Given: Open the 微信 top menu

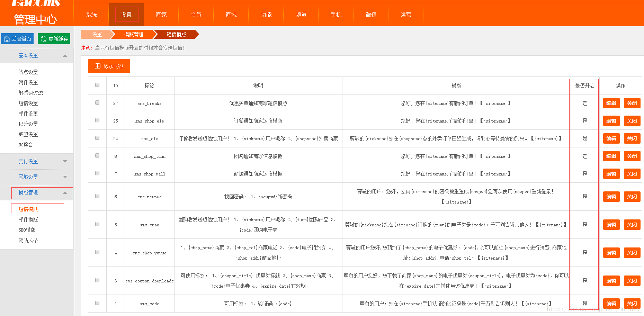Looking at the screenshot, I should coord(371,15).
